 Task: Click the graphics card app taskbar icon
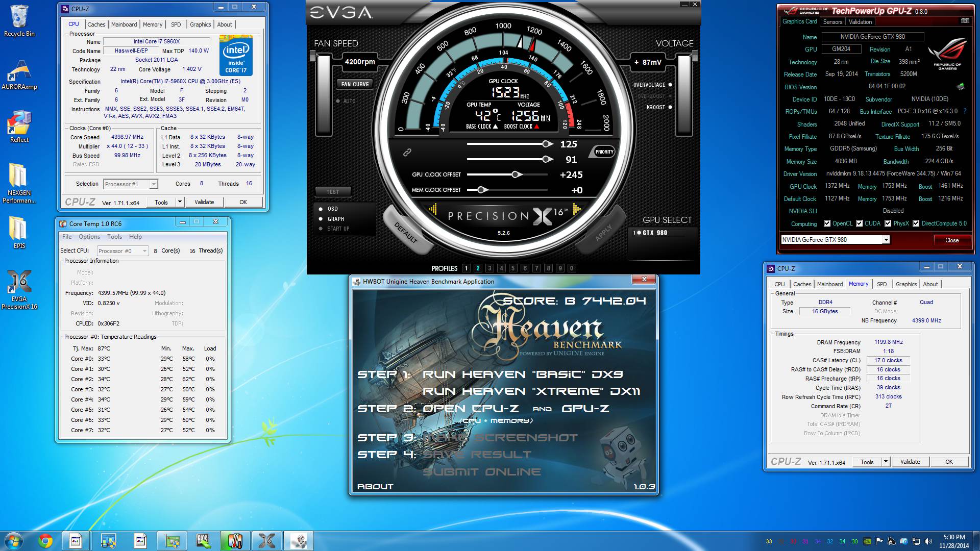point(171,541)
